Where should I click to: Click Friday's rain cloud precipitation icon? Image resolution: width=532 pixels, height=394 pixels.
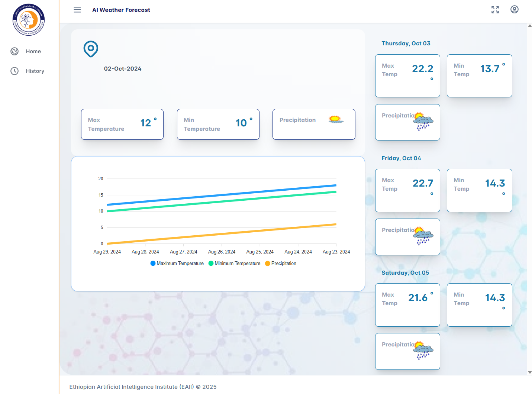pos(423,236)
